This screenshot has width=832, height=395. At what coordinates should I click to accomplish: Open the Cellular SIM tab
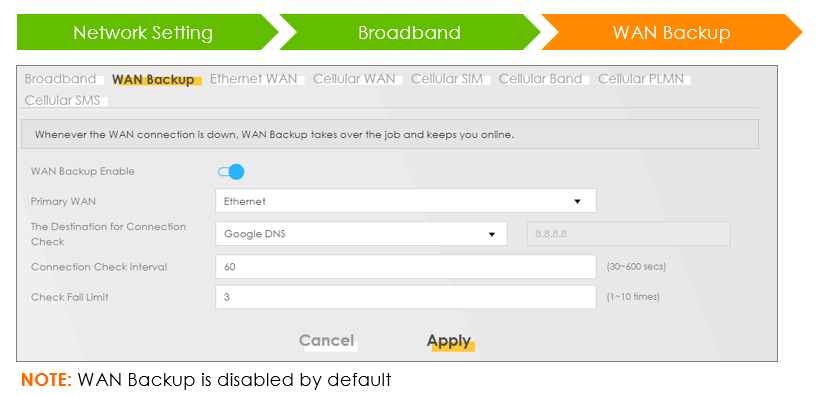[447, 79]
